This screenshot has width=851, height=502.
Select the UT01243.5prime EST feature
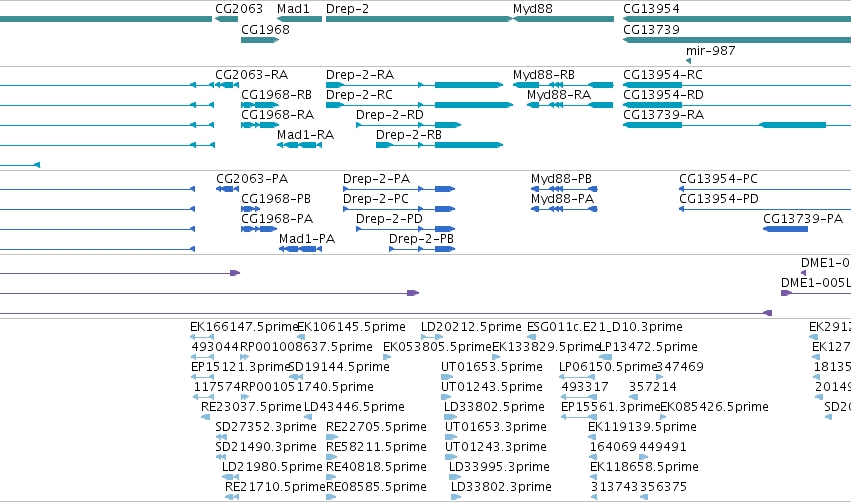447,397
